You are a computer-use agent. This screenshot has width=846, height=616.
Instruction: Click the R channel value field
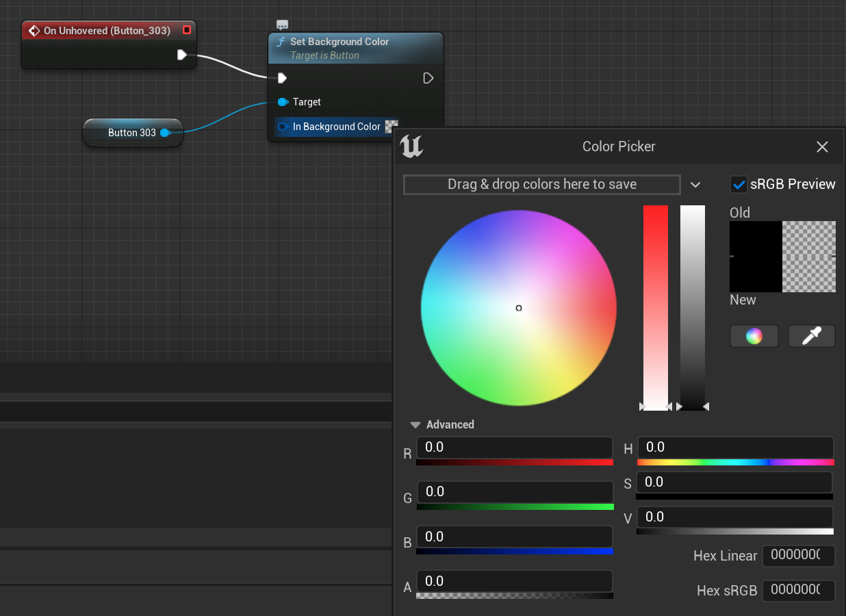[514, 448]
